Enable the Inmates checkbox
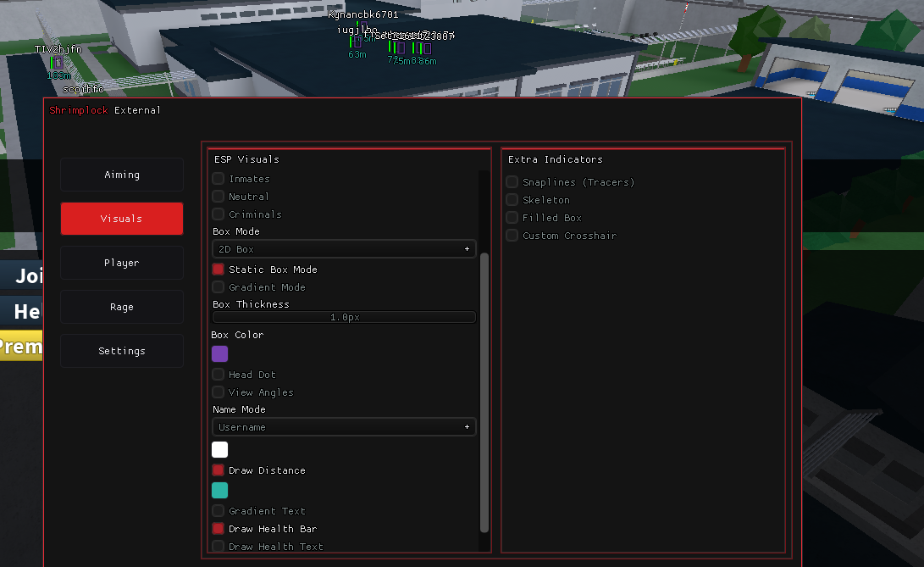The height and width of the screenshot is (567, 924). 218,178
